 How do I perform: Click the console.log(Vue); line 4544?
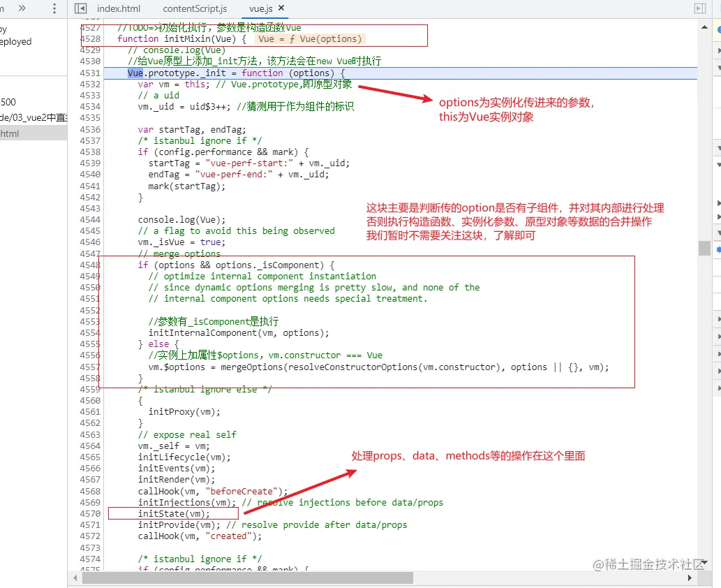[181, 219]
